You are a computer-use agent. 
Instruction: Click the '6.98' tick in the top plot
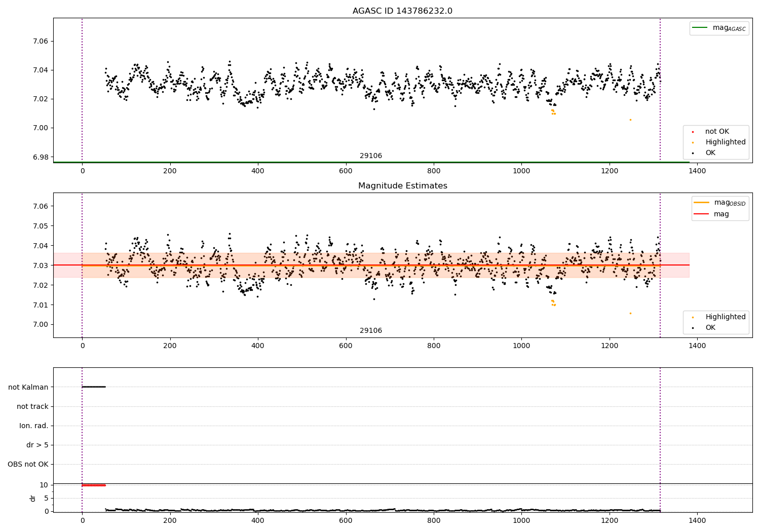coord(41,157)
